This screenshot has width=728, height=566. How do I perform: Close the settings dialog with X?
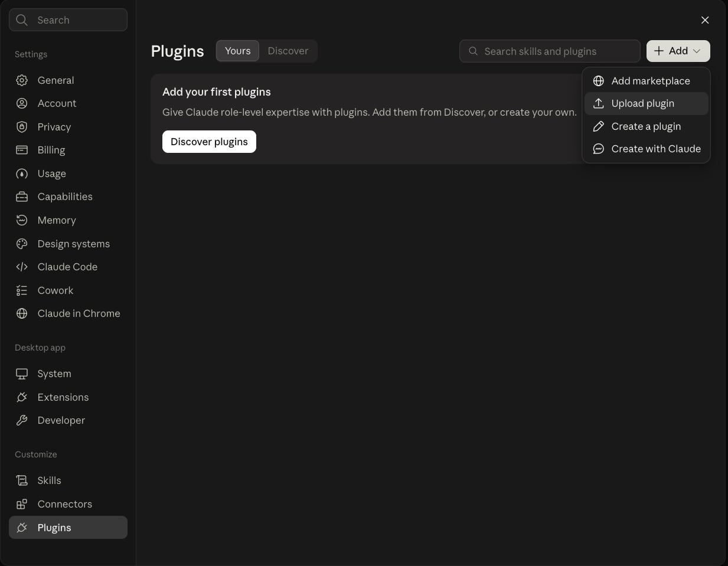[705, 20]
